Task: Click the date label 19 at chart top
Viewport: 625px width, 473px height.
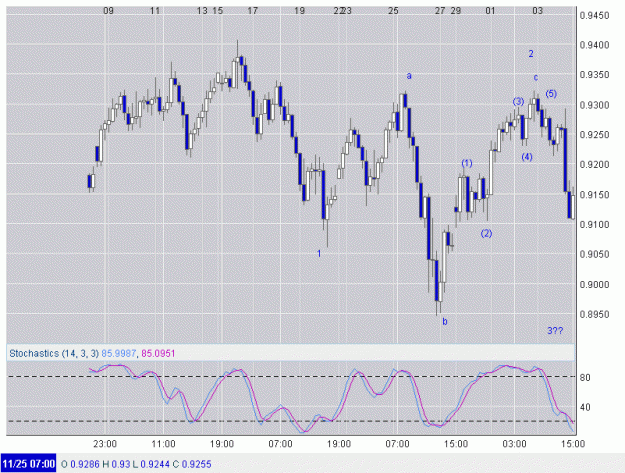Action: [x=299, y=11]
